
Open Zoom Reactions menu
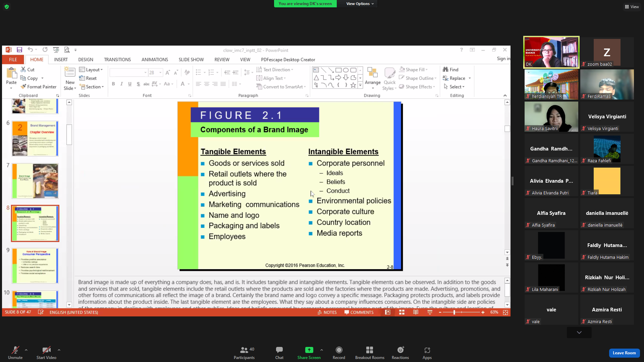(x=400, y=353)
